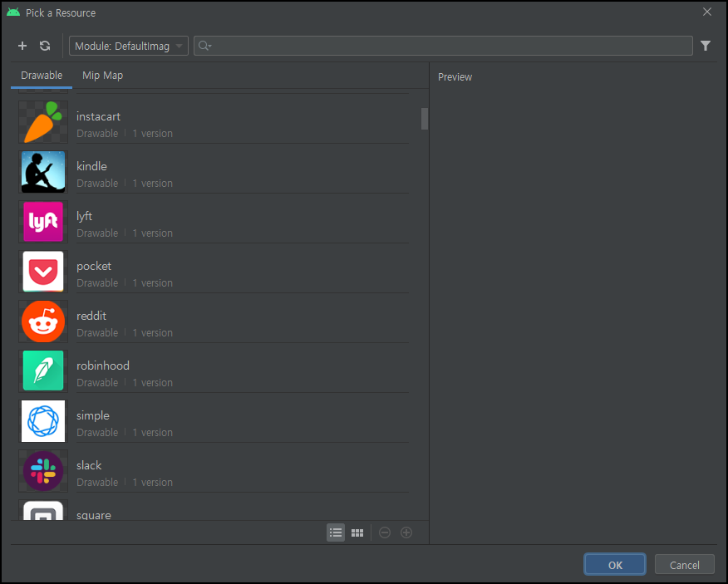Click the OK button
Image resolution: width=728 pixels, height=584 pixels.
615,565
